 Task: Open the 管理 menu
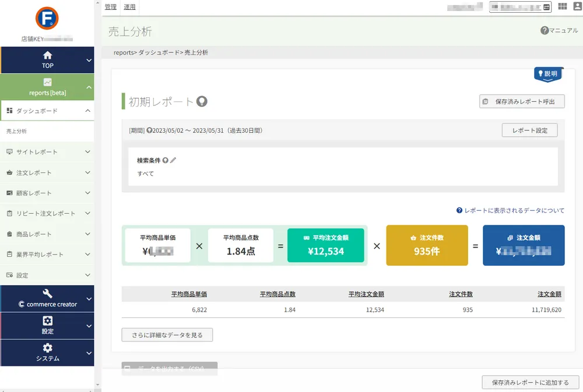[110, 7]
